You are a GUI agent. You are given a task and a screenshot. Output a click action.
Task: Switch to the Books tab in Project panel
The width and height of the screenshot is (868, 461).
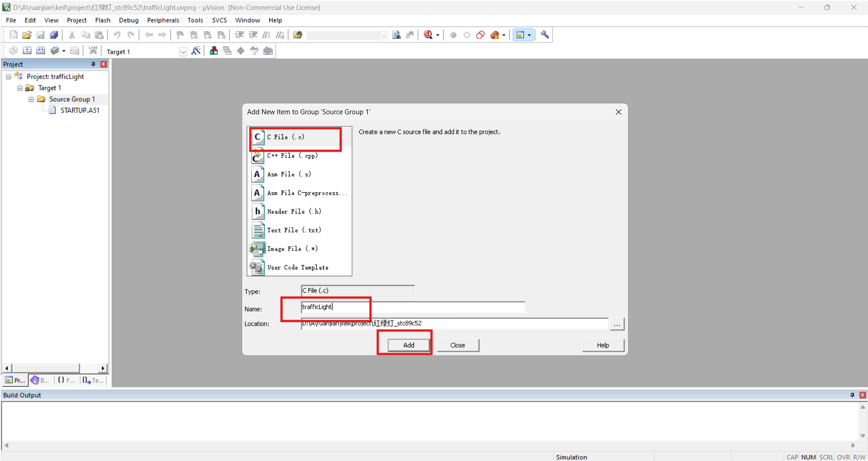pyautogui.click(x=41, y=380)
